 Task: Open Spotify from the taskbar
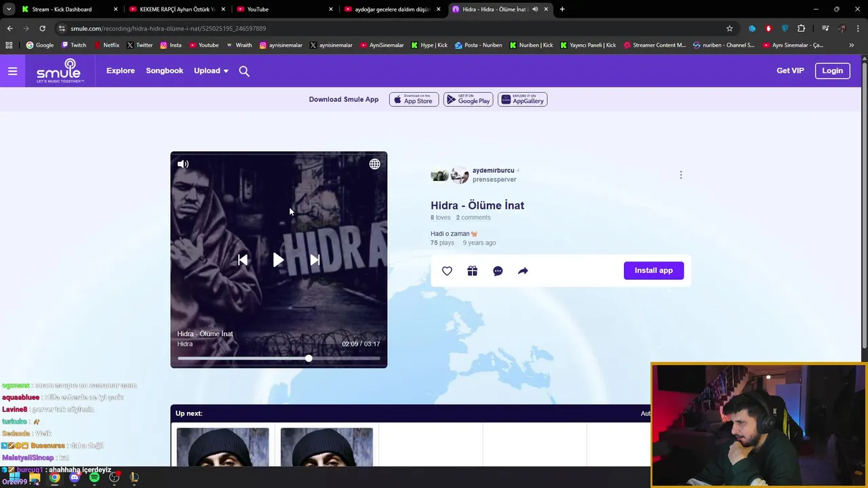point(94,477)
